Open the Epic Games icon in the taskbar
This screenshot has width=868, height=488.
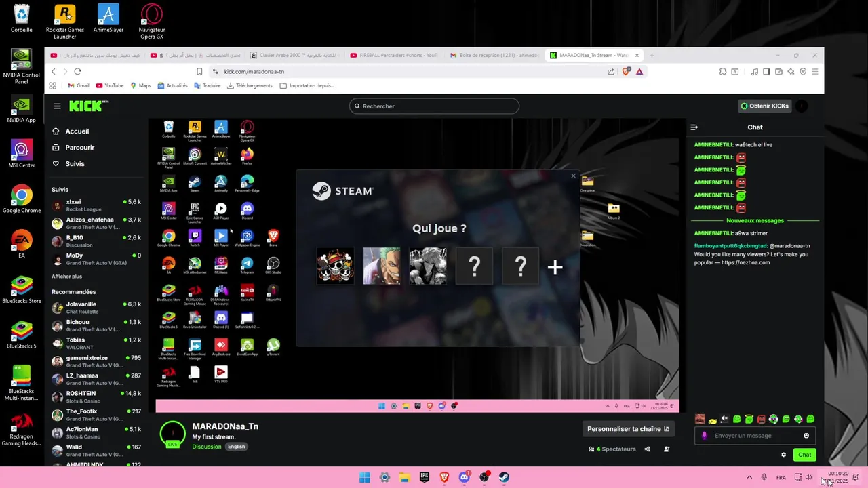425,477
